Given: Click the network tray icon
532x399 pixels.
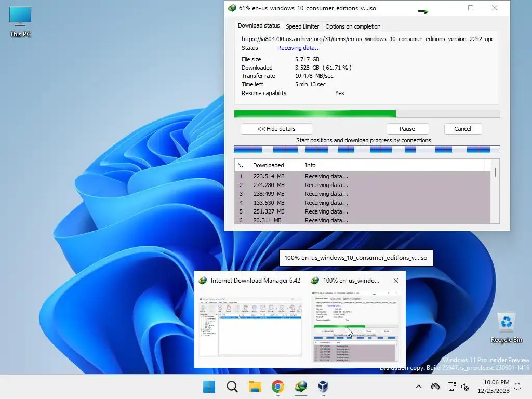Looking at the screenshot, I should tap(451, 387).
